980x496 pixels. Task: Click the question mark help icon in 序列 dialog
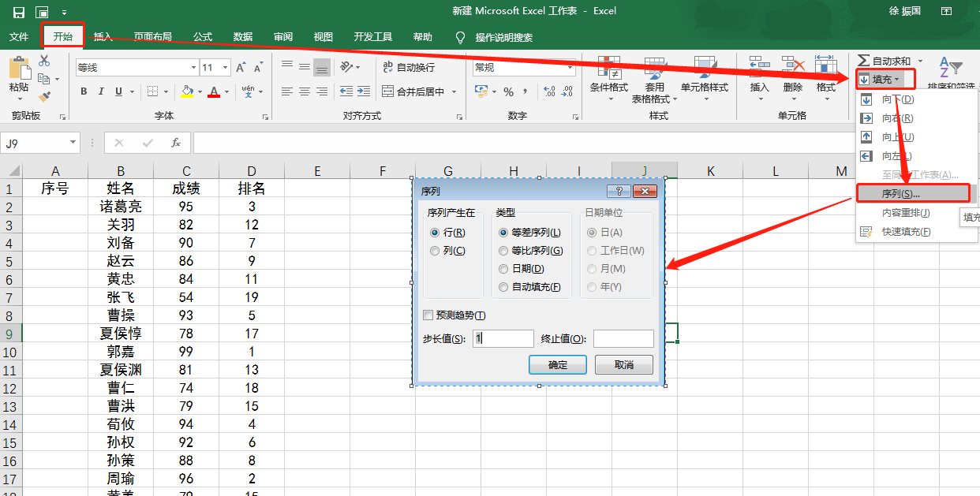click(618, 192)
